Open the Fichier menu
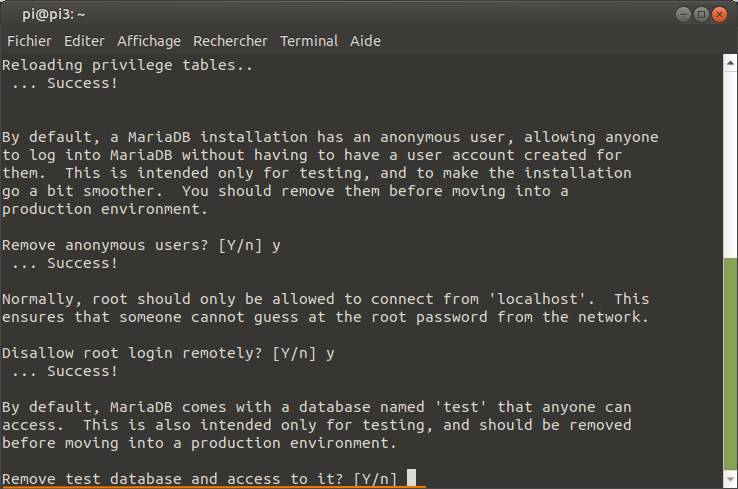Image resolution: width=738 pixels, height=489 pixels. coord(29,41)
